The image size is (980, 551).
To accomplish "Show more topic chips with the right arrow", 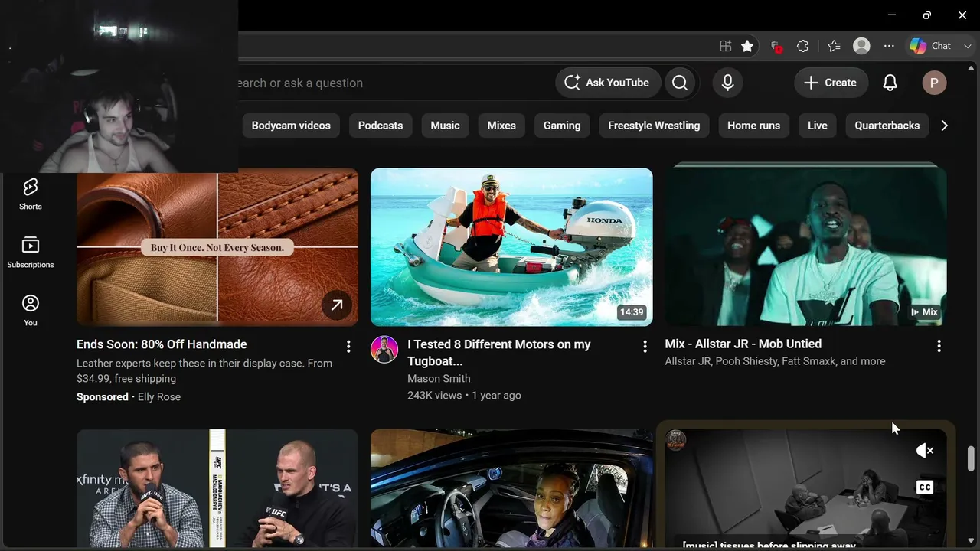I will tap(944, 126).
